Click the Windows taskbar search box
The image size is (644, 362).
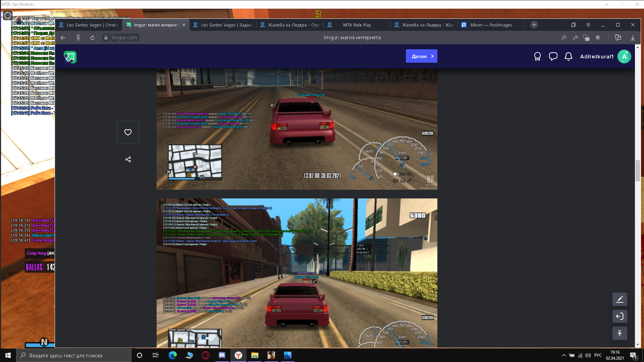point(74,355)
